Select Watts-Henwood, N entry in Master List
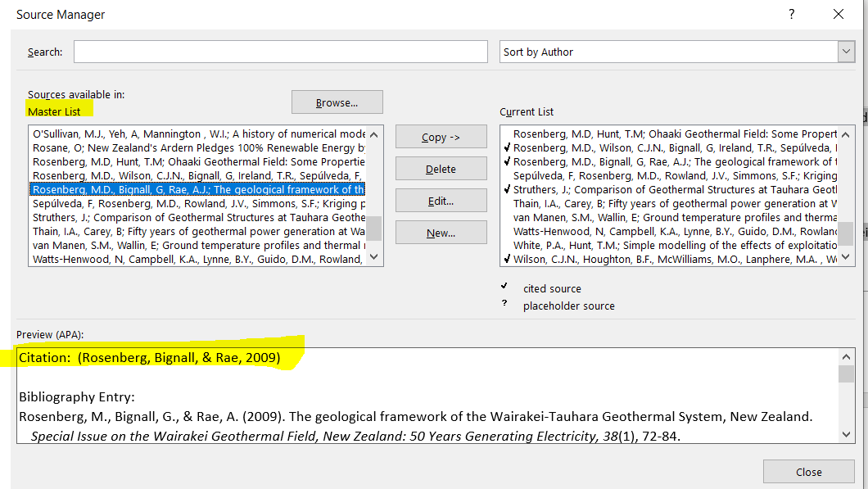 198,259
